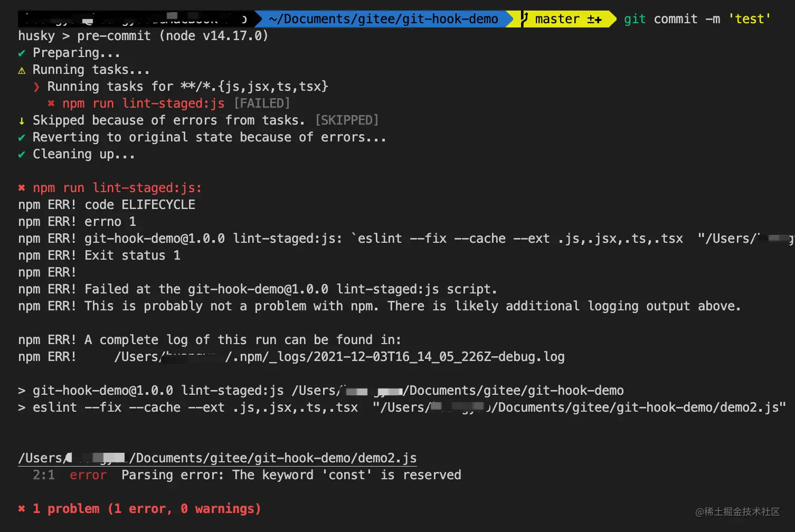Screen dimensions: 795x532
Task: Click the > eslint --fix --cache command line
Action: (402, 407)
